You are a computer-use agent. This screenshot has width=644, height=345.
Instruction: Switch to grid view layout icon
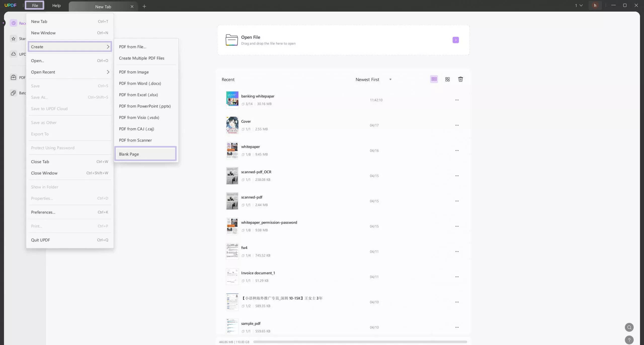pos(447,79)
